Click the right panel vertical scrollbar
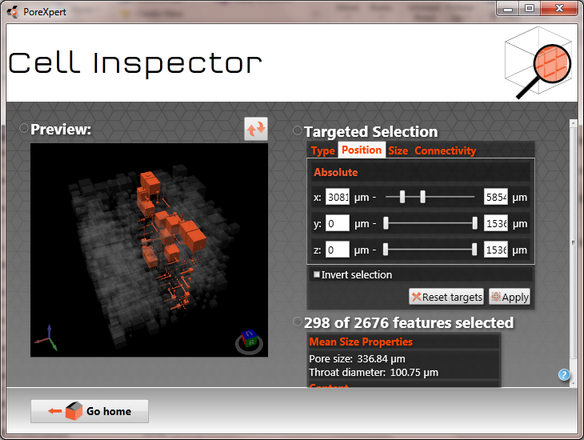 (573, 243)
